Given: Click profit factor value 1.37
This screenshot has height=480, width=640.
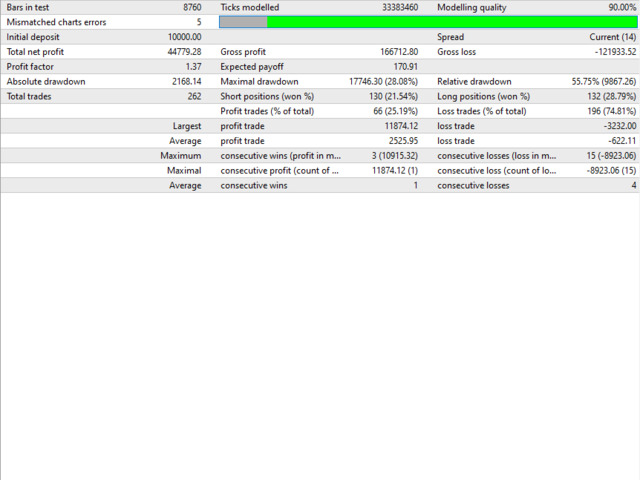Looking at the screenshot, I should [x=193, y=67].
